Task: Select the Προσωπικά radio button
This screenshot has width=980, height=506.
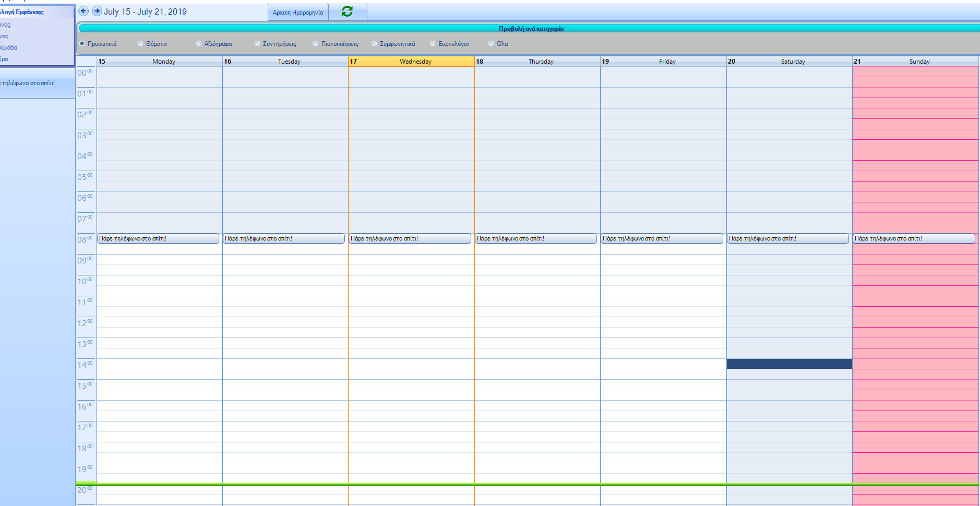Action: [x=82, y=44]
